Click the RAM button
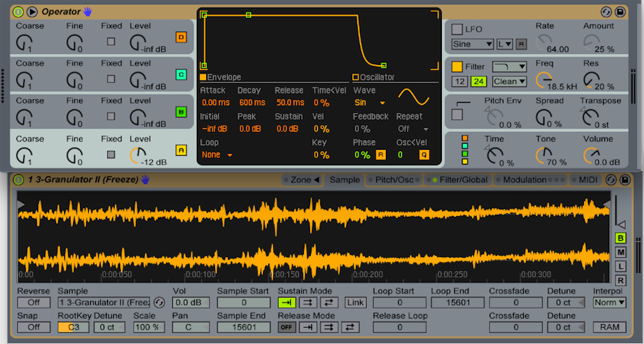This screenshot has height=344, width=644. 609,328
